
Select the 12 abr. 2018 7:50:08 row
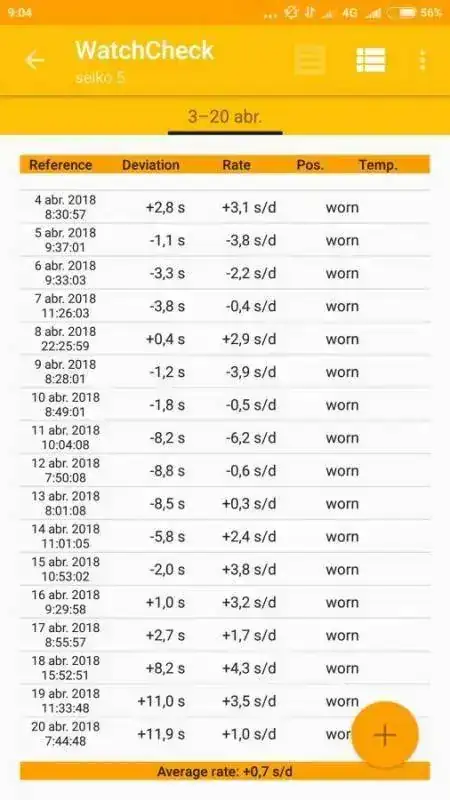225,470
